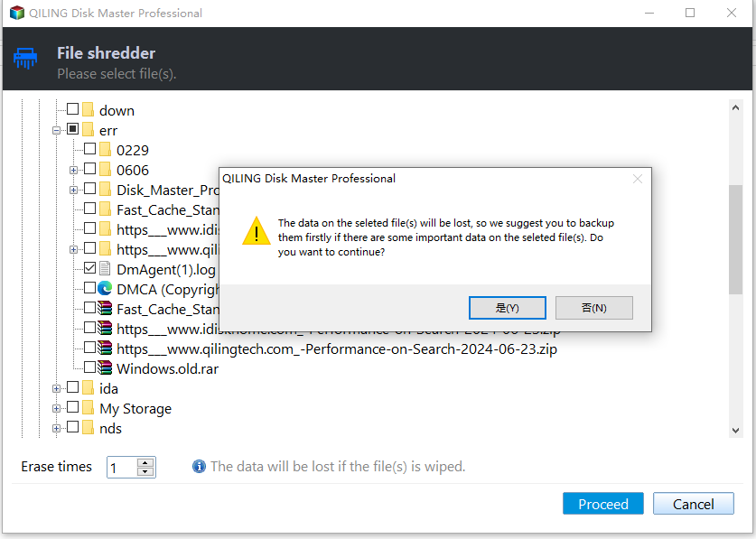Select the DmAgent(1).log file name
This screenshot has height=539, width=756.
tap(166, 269)
